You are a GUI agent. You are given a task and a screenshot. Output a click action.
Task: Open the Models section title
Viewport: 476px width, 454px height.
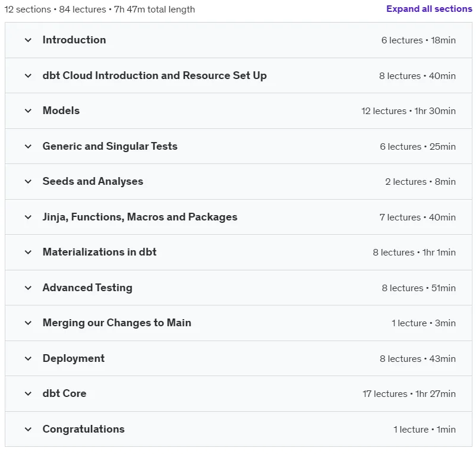coord(61,111)
